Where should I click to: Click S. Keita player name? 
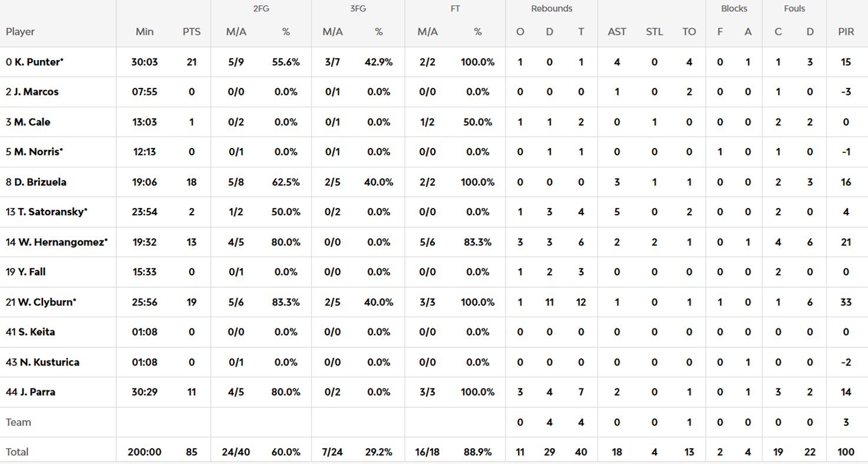coord(36,332)
